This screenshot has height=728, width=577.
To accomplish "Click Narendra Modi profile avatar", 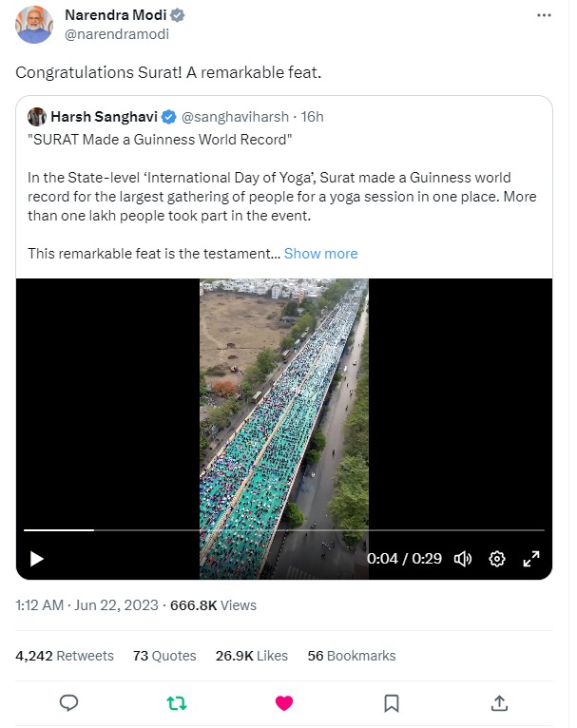I will [x=34, y=25].
